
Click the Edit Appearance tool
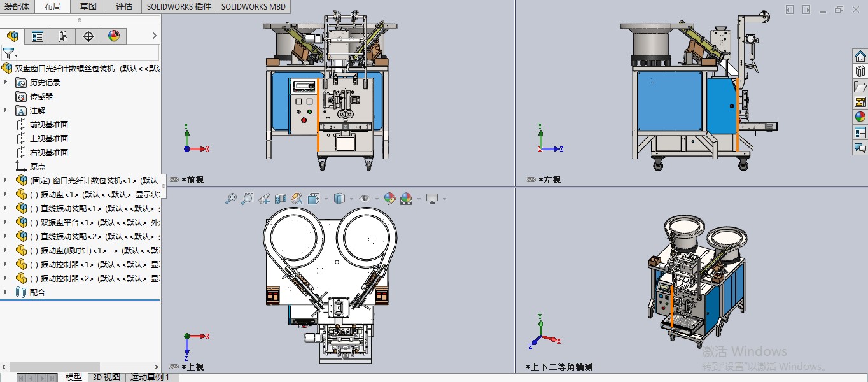point(390,199)
